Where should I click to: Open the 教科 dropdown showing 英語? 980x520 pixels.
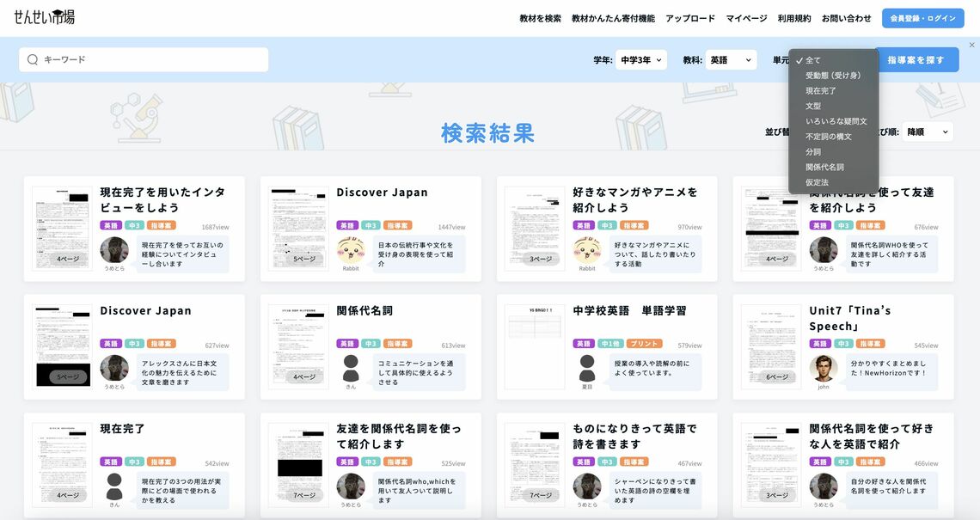[x=731, y=60]
